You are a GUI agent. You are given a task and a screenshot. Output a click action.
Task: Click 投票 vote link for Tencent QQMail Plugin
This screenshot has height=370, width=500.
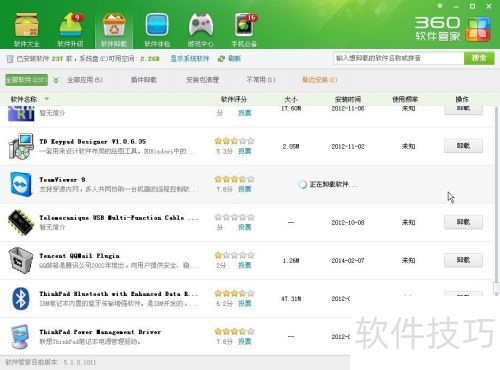244,265
